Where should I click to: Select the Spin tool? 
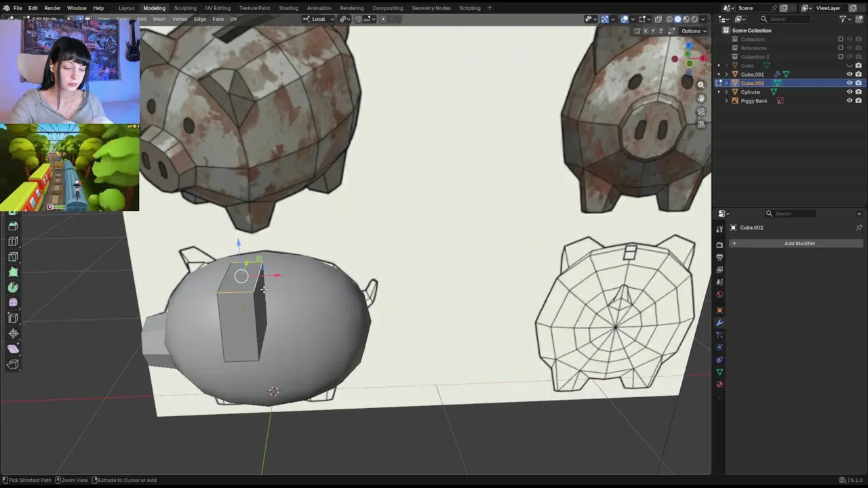tap(13, 287)
